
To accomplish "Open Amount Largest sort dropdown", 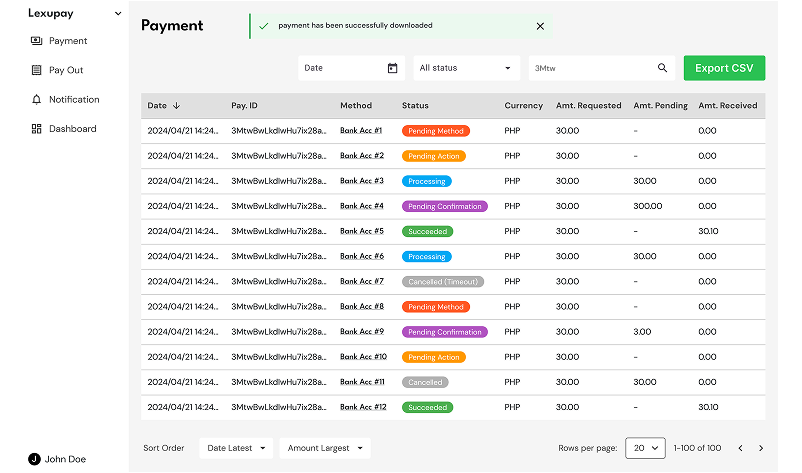I will point(324,448).
